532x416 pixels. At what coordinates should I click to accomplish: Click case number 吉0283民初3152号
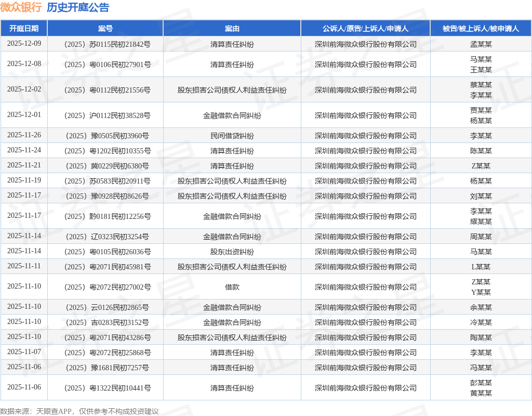pyautogui.click(x=108, y=322)
